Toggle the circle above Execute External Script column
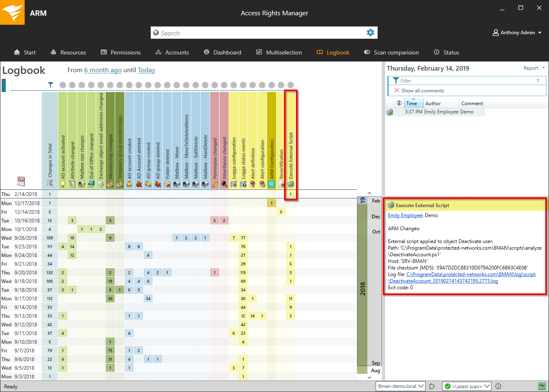This screenshot has height=392, width=549. point(291,85)
